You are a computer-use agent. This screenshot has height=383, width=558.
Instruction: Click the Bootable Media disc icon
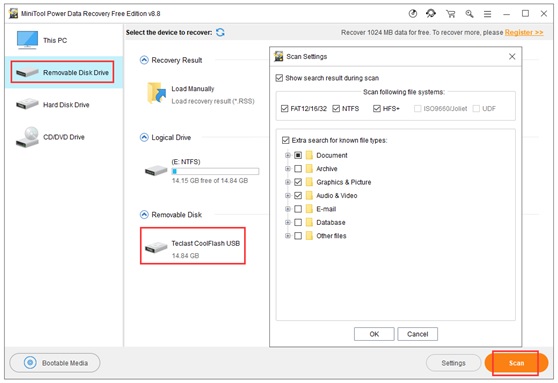tap(30, 363)
